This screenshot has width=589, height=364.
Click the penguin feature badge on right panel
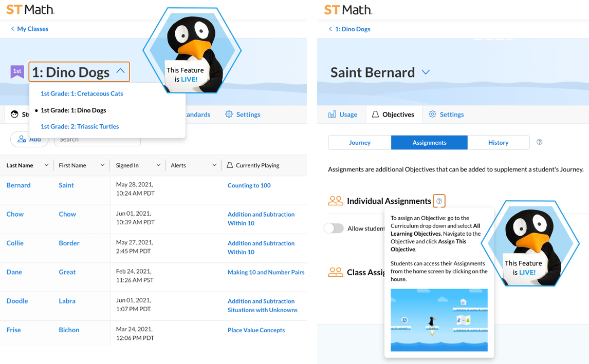click(x=530, y=243)
